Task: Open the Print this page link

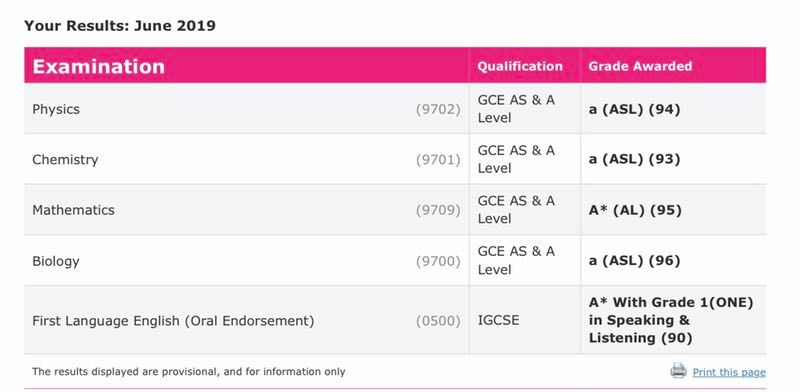Action: [729, 372]
